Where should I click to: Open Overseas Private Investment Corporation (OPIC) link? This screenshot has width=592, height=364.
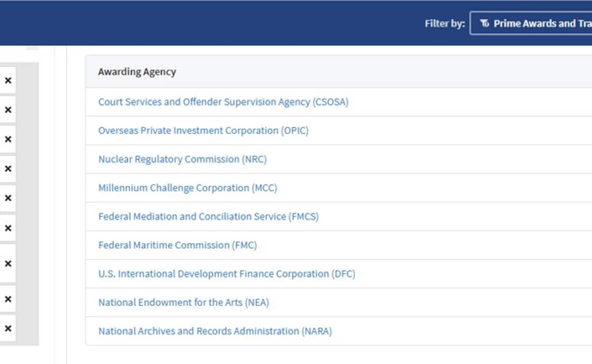(x=203, y=131)
